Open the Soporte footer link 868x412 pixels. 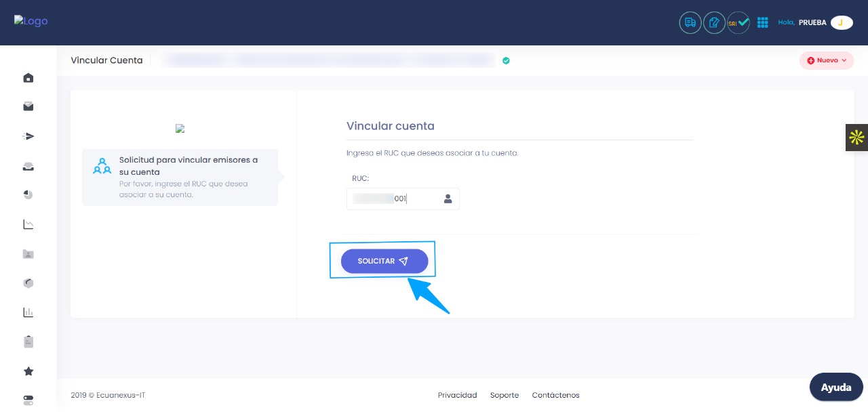click(x=505, y=395)
